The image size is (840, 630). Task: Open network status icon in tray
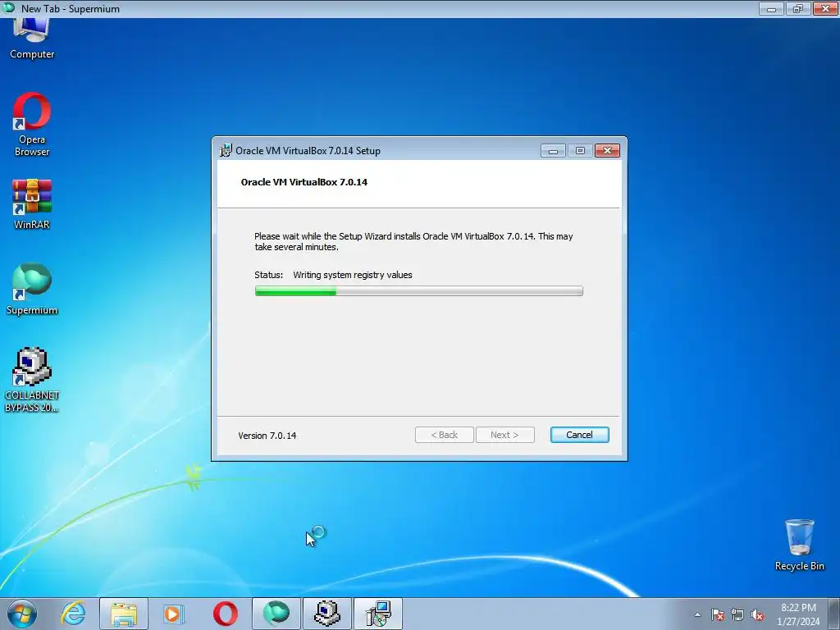coord(737,615)
